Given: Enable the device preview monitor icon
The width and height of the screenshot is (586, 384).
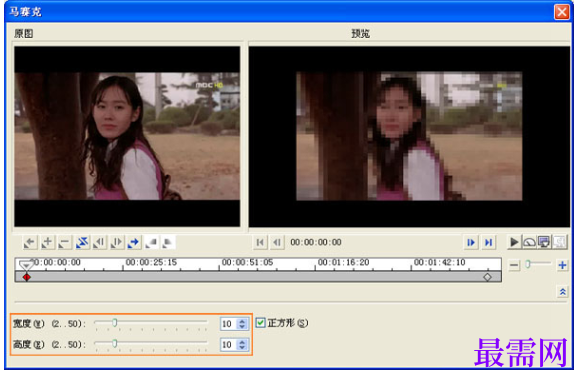Looking at the screenshot, I should pos(544,242).
